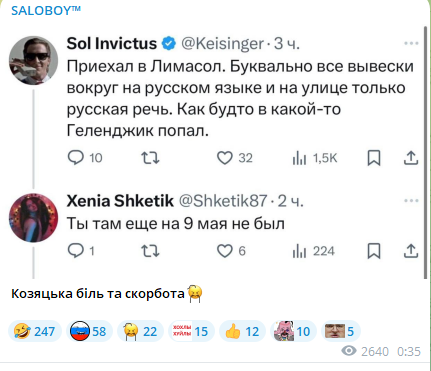Click the share icon on Sol Invictus tweet

pos(411,158)
